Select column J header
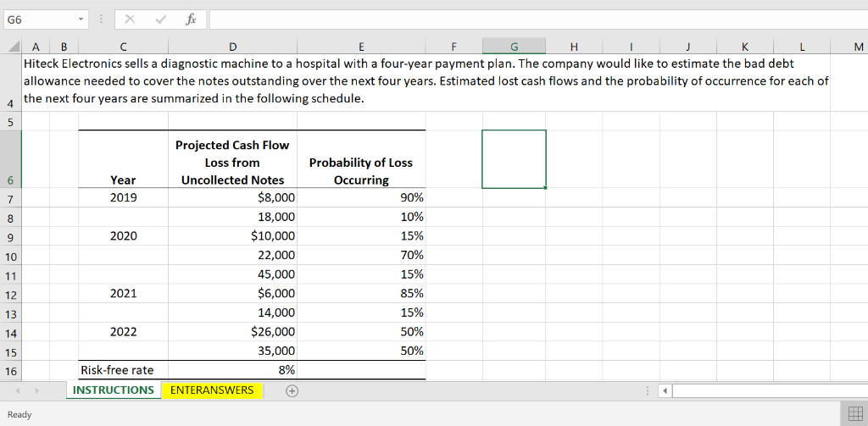Image resolution: width=868 pixels, height=426 pixels. [x=687, y=47]
